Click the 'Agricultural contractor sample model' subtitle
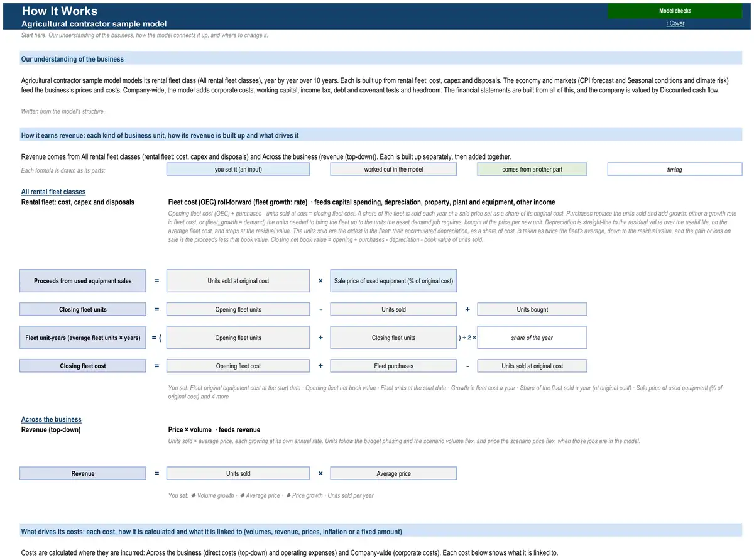Screen dimensions: 754x560 click(94, 23)
